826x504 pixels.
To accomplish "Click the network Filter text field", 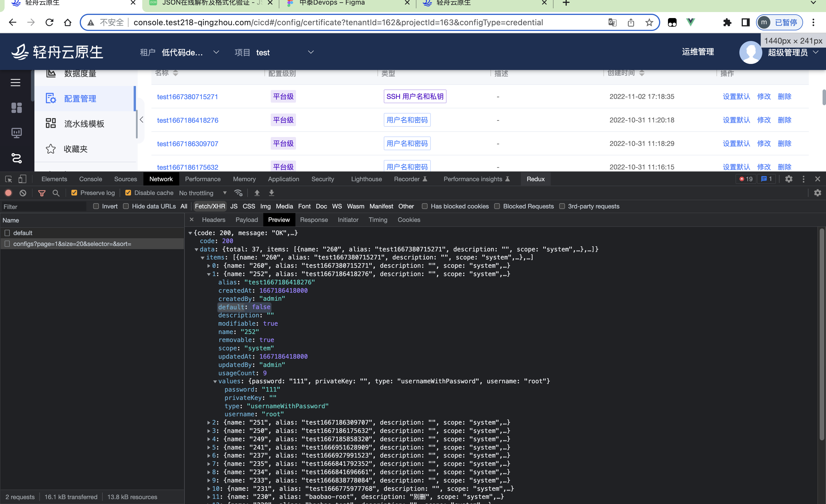I will pos(44,207).
